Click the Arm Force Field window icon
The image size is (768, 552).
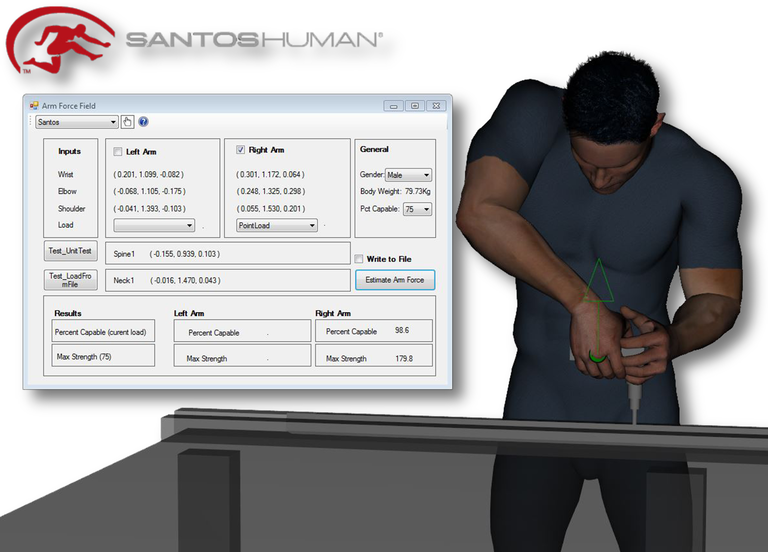(x=34, y=105)
